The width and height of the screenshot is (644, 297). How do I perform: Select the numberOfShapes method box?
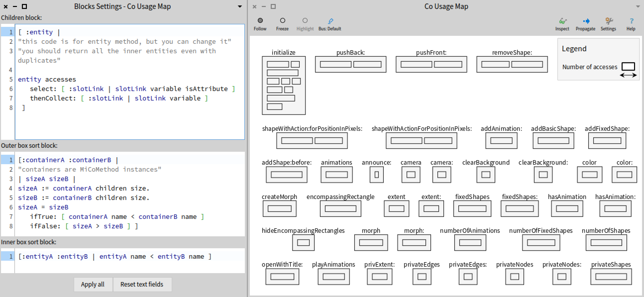(606, 242)
